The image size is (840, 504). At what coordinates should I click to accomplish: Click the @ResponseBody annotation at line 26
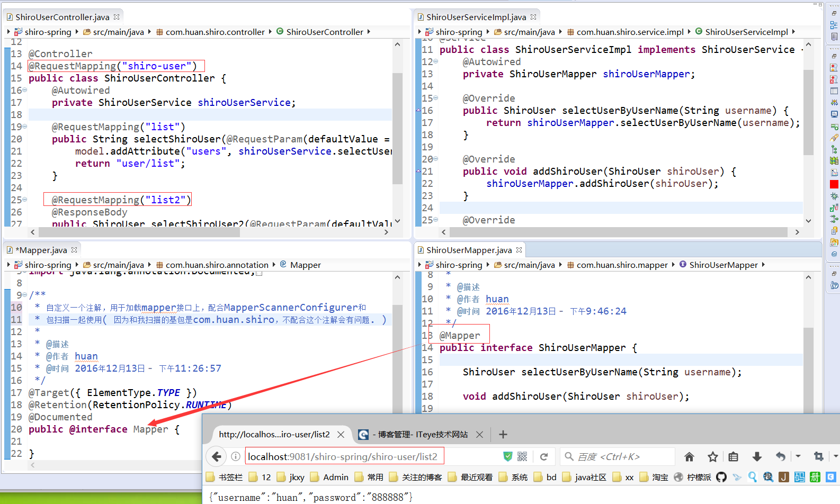90,212
